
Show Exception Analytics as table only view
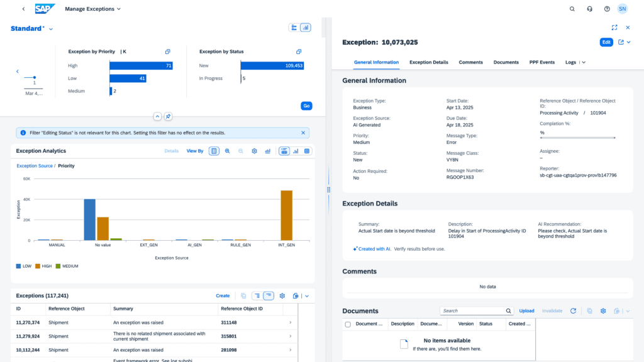(307, 151)
